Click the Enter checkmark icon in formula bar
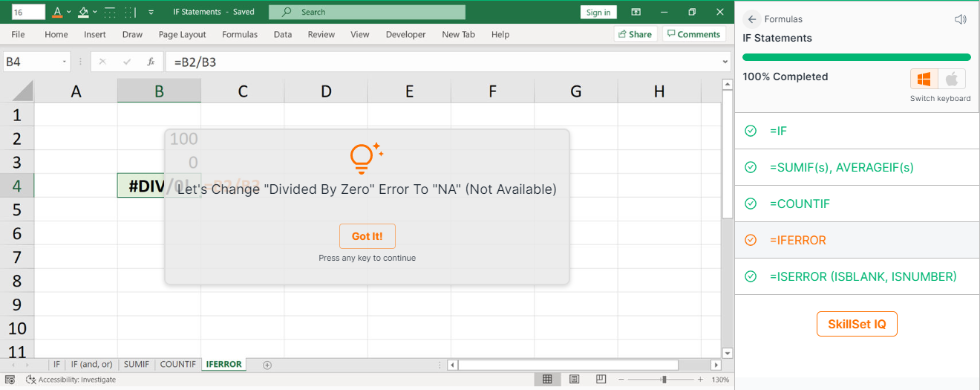980x390 pixels. pyautogui.click(x=127, y=62)
